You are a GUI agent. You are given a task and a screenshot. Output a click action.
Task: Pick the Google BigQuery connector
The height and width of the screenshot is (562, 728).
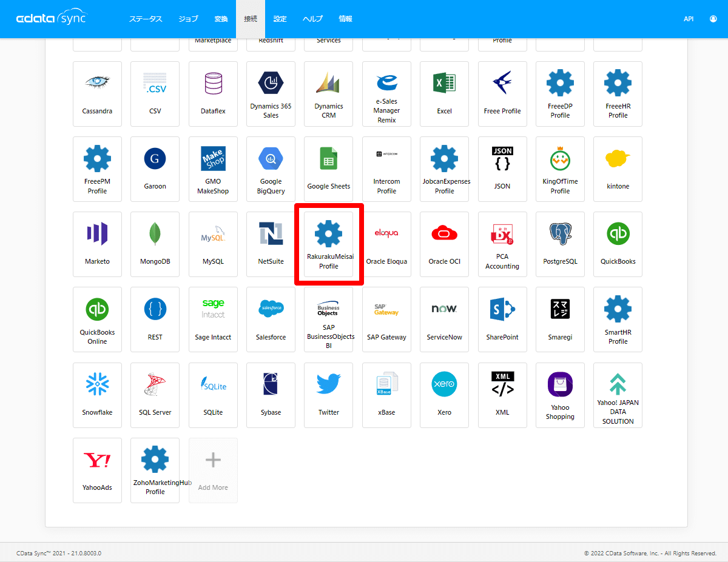click(x=271, y=169)
